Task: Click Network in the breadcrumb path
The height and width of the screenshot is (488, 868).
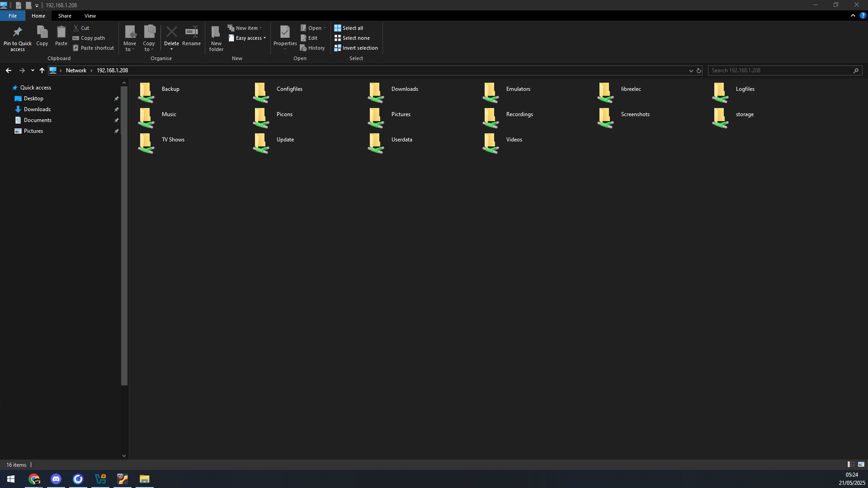Action: [x=76, y=70]
